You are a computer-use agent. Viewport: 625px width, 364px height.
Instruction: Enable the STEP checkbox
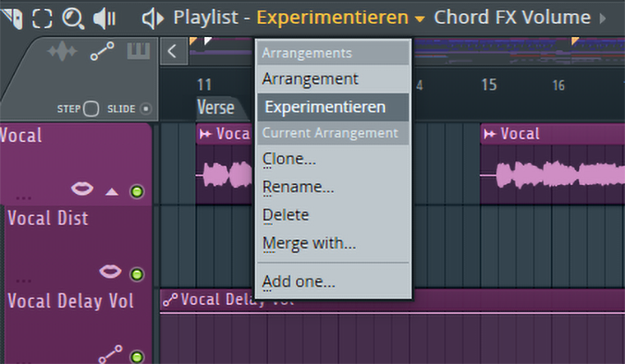91,109
